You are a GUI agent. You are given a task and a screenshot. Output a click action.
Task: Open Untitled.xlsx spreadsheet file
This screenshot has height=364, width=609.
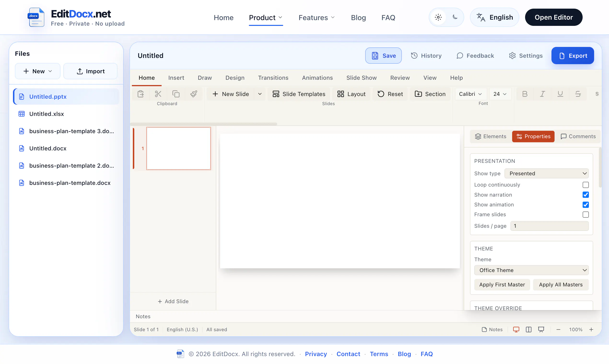(x=66, y=114)
